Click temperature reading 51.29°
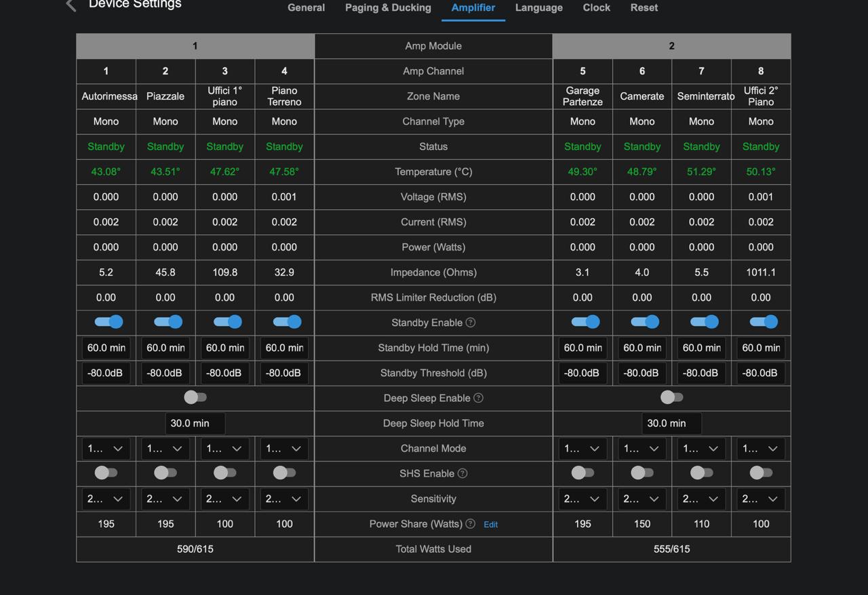The height and width of the screenshot is (595, 868). point(702,171)
